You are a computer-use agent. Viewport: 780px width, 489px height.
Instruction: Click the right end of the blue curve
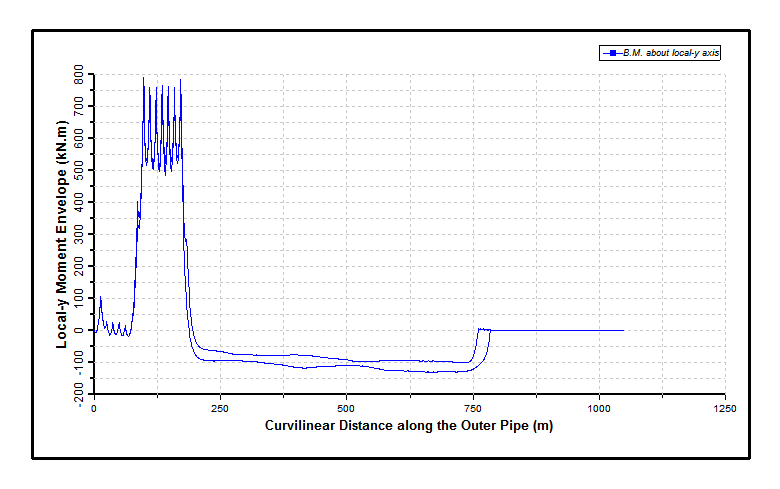point(623,330)
